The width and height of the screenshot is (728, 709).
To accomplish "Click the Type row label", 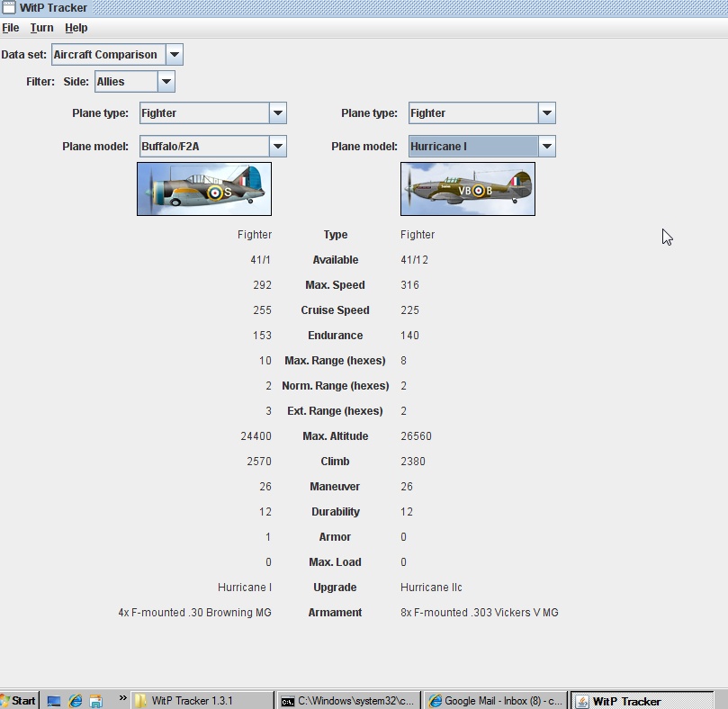I will tap(336, 235).
